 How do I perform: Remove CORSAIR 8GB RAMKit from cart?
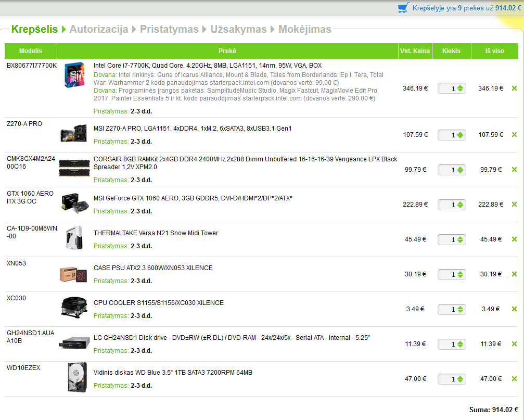514,169
